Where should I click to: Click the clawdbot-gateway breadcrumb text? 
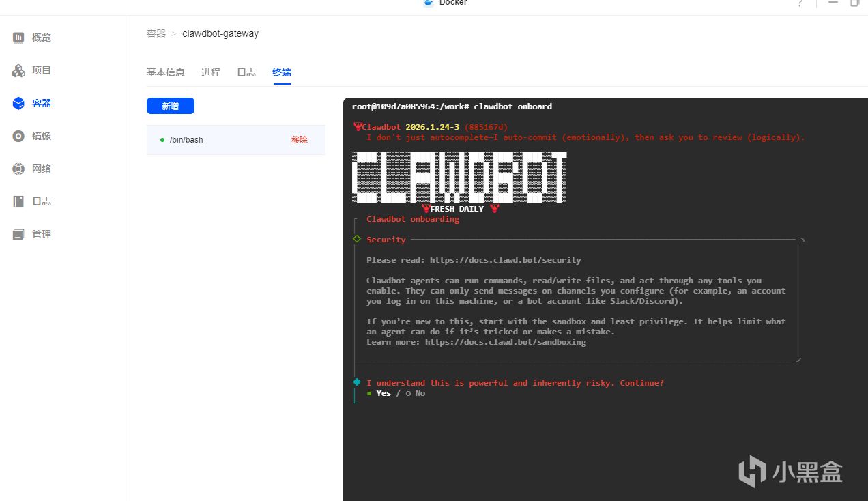220,33
